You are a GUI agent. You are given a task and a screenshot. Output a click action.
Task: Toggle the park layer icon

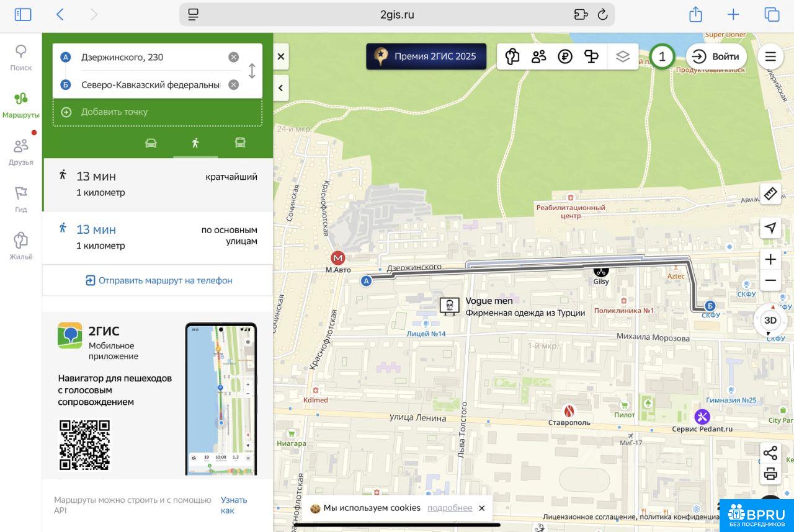point(592,56)
